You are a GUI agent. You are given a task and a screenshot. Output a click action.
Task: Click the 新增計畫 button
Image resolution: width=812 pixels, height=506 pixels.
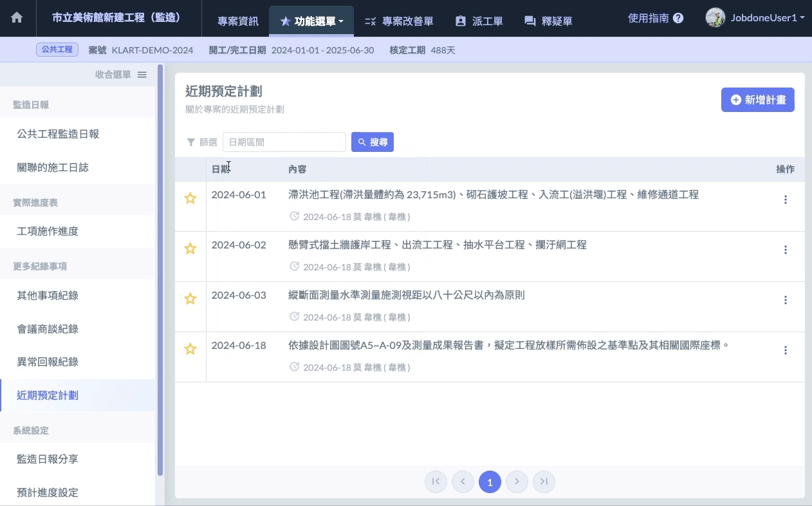click(757, 100)
